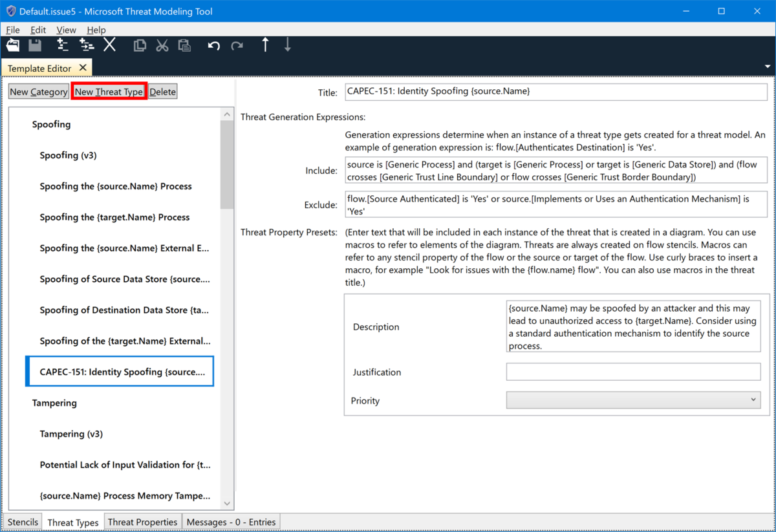Image resolution: width=776 pixels, height=532 pixels.
Task: Click the Move Up arrow icon
Action: coord(265,45)
